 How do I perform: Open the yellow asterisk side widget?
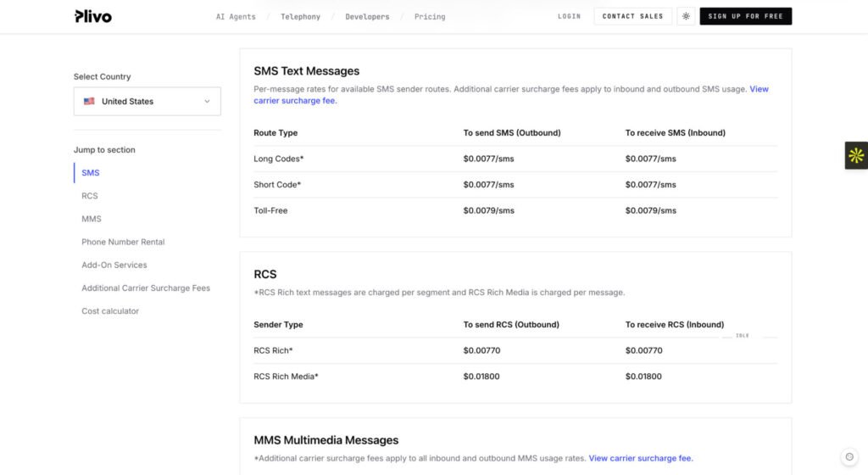click(856, 155)
